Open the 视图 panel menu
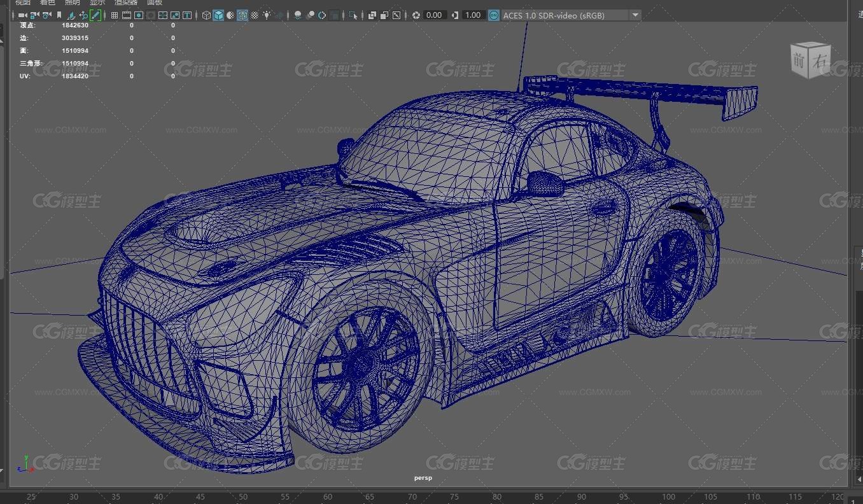 (23, 3)
